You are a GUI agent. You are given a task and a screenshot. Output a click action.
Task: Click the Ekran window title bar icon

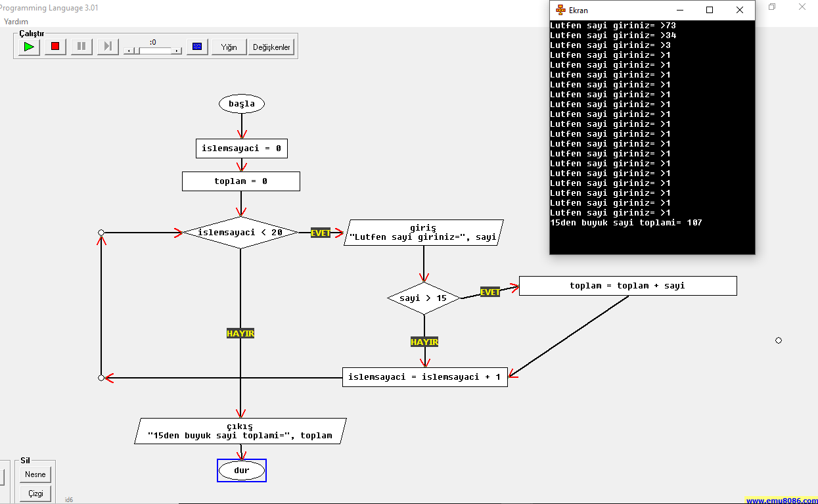(560, 10)
